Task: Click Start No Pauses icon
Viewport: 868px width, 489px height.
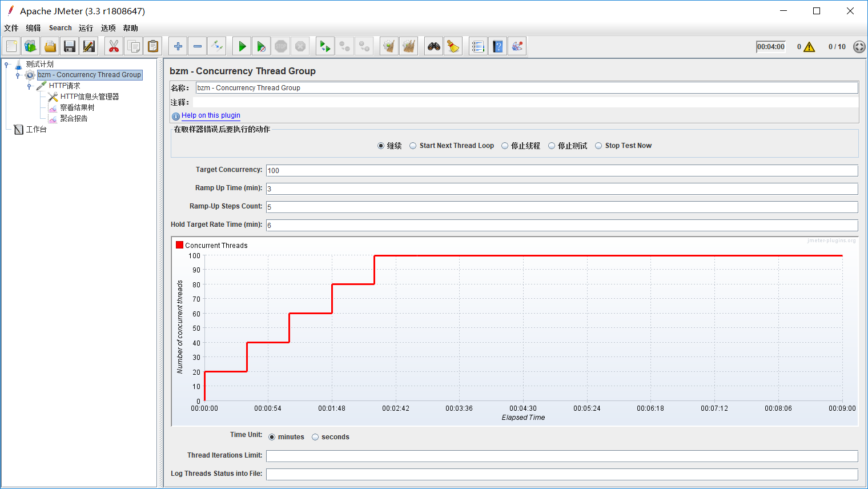Action: [262, 46]
